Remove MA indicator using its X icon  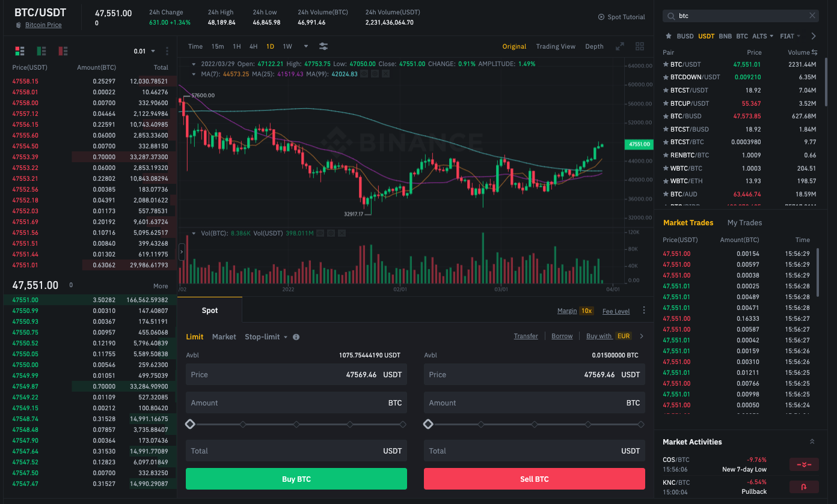coord(385,74)
